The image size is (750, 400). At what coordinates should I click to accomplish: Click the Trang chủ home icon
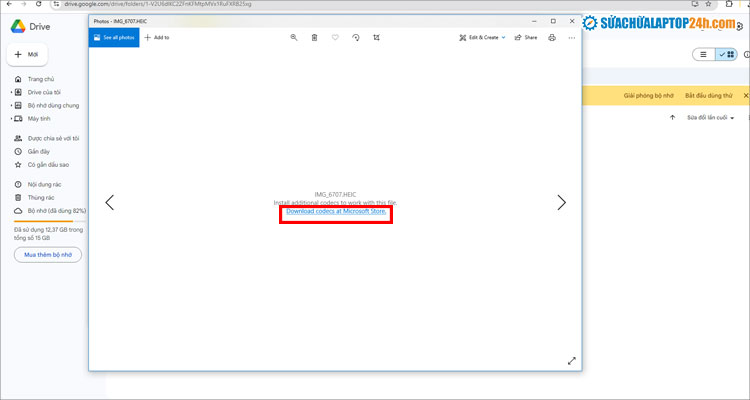[x=18, y=79]
